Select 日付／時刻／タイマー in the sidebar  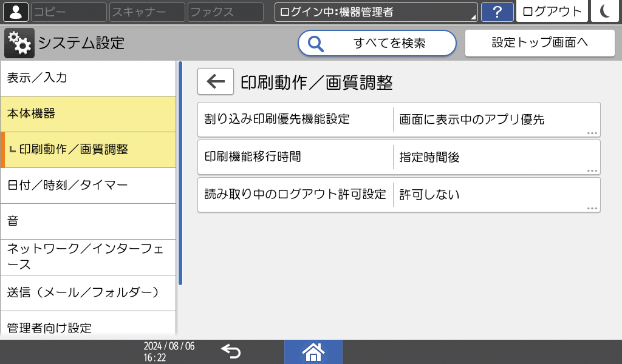coord(88,186)
